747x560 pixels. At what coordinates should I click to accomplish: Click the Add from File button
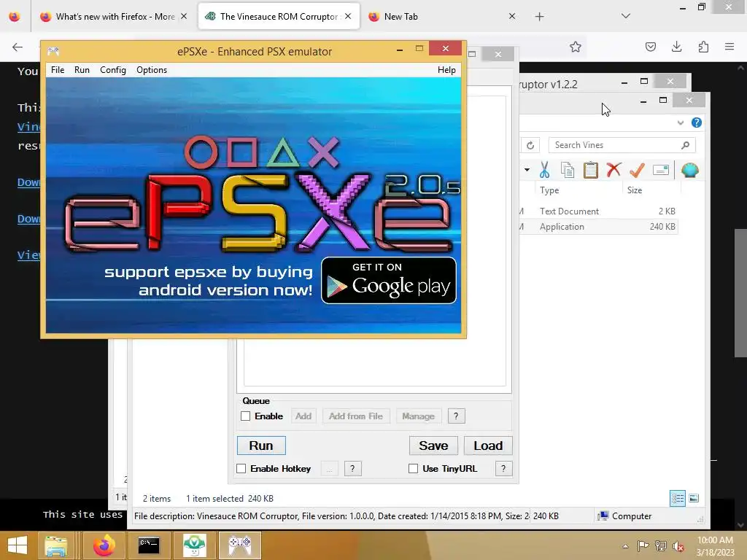click(x=356, y=416)
